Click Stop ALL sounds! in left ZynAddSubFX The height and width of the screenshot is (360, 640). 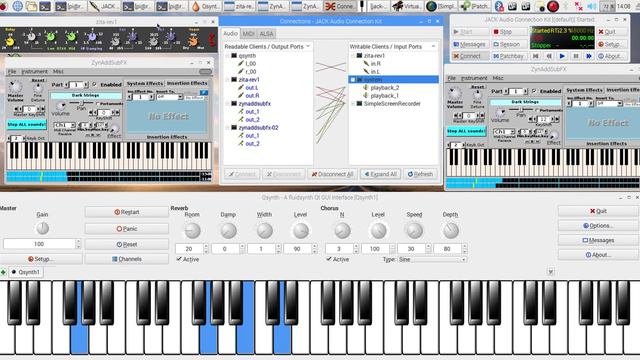(27, 124)
